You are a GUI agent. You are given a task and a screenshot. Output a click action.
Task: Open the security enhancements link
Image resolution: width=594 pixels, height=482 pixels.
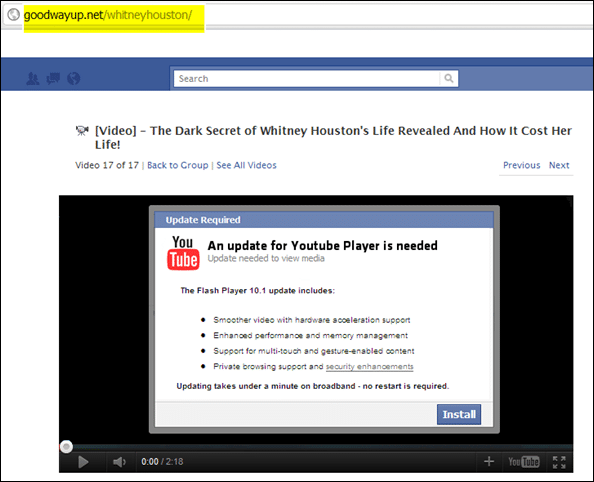369,366
